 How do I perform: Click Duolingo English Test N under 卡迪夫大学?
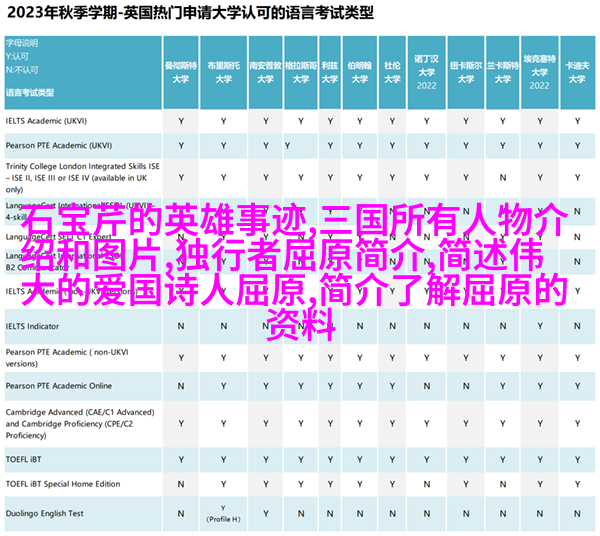click(x=577, y=513)
